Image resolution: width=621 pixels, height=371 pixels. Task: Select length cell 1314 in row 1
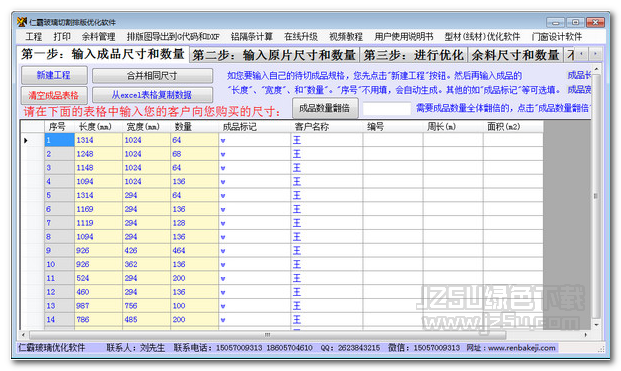coord(98,140)
